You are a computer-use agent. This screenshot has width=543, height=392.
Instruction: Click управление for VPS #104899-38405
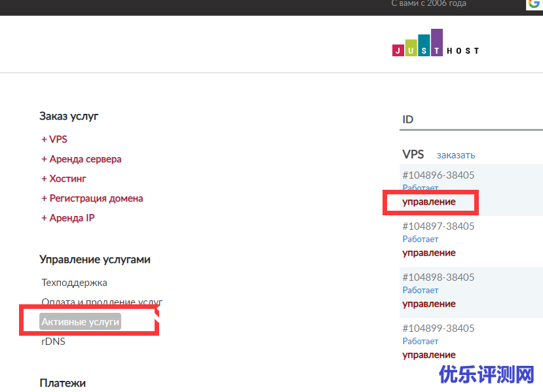(x=428, y=355)
